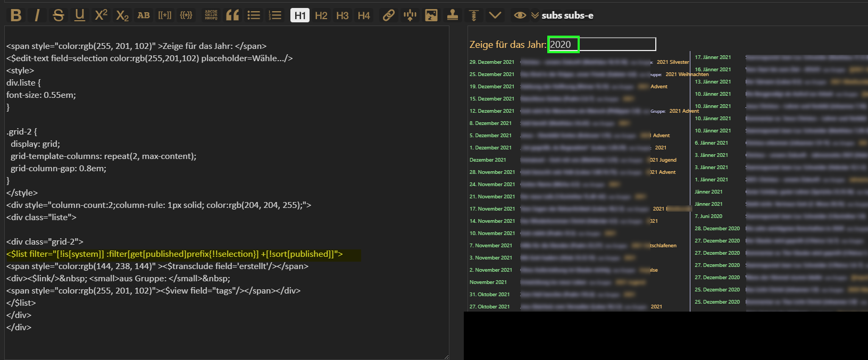Click the '24. November 2021' date entry
Viewport: 868px width, 360px height.
click(x=493, y=185)
